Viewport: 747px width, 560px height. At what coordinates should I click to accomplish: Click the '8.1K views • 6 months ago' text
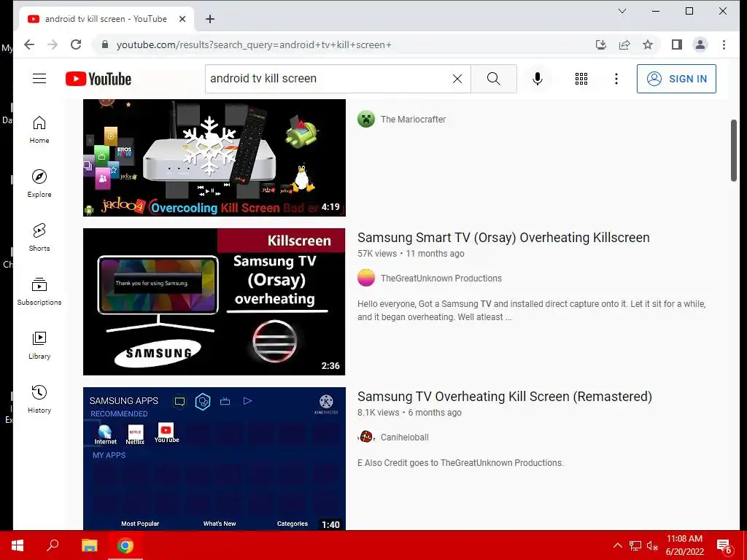[409, 413]
